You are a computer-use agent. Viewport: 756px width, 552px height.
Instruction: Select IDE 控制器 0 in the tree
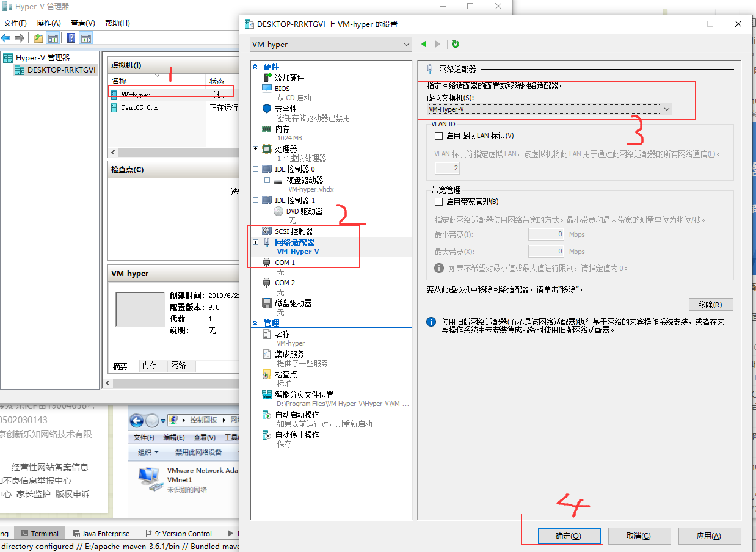click(295, 169)
